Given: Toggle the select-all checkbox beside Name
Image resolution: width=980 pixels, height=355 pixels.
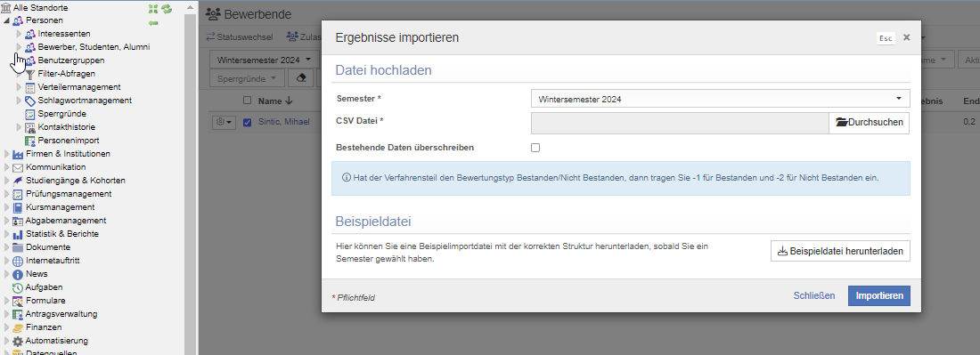Looking at the screenshot, I should 248,101.
